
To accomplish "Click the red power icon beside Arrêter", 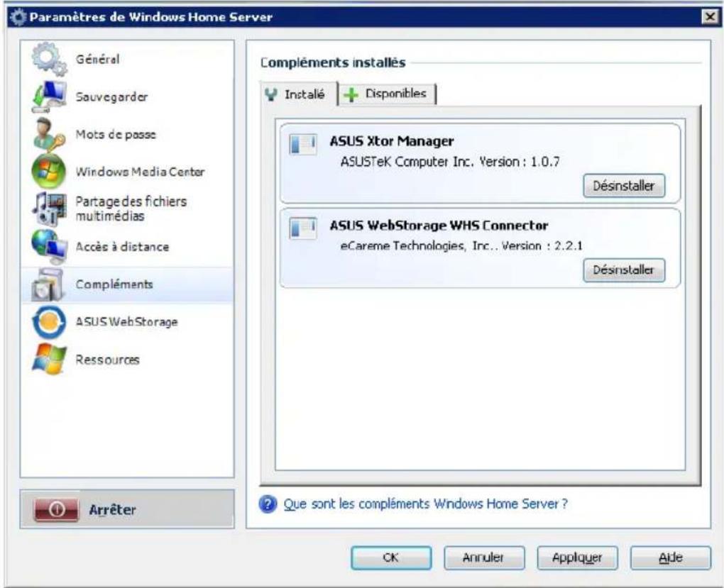I will point(56,509).
